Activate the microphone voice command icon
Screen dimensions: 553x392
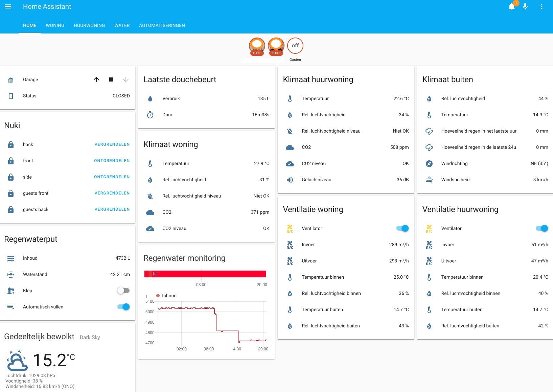[x=525, y=7]
